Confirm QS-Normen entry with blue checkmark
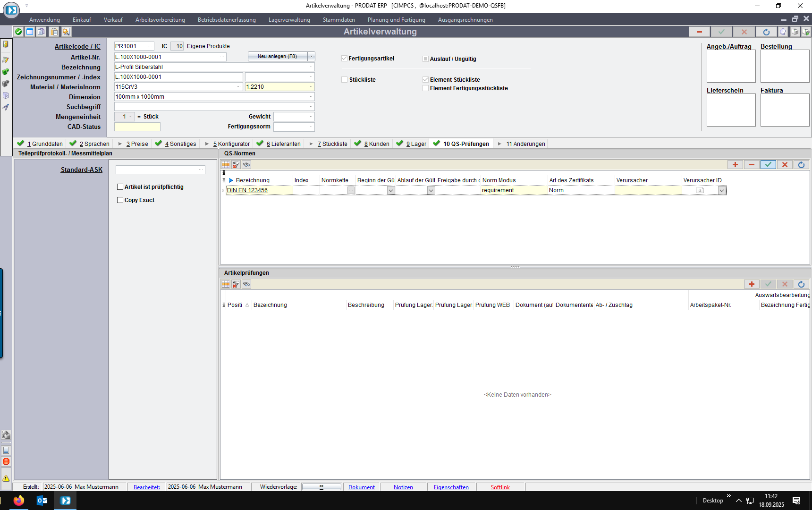The width and height of the screenshot is (812, 510). [768, 165]
